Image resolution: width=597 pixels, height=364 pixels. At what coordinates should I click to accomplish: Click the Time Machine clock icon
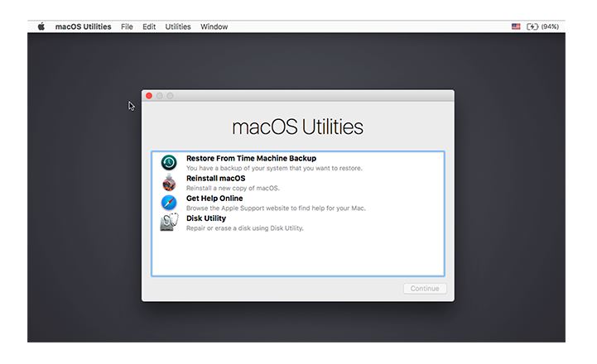coord(169,162)
